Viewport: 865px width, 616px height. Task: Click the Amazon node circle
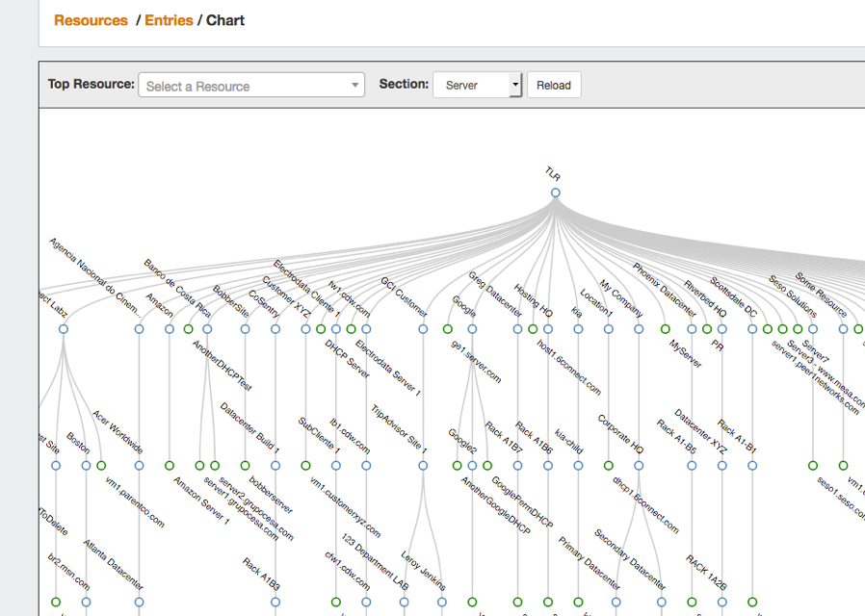click(170, 329)
